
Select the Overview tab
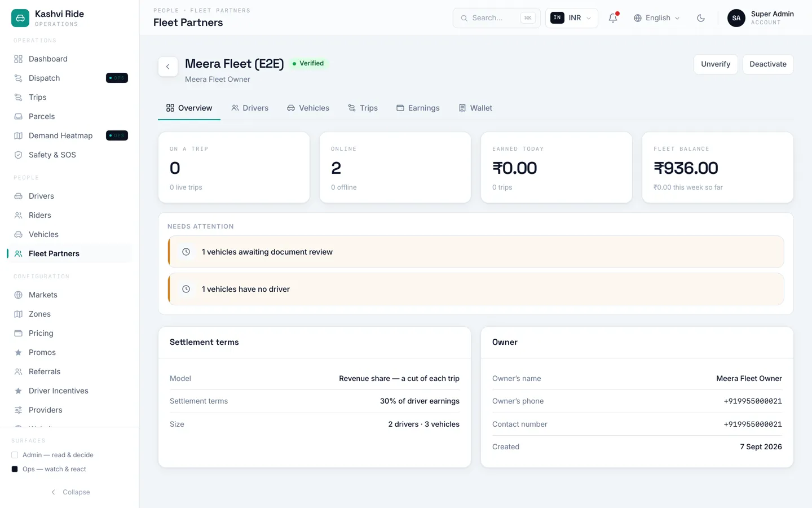click(x=189, y=108)
